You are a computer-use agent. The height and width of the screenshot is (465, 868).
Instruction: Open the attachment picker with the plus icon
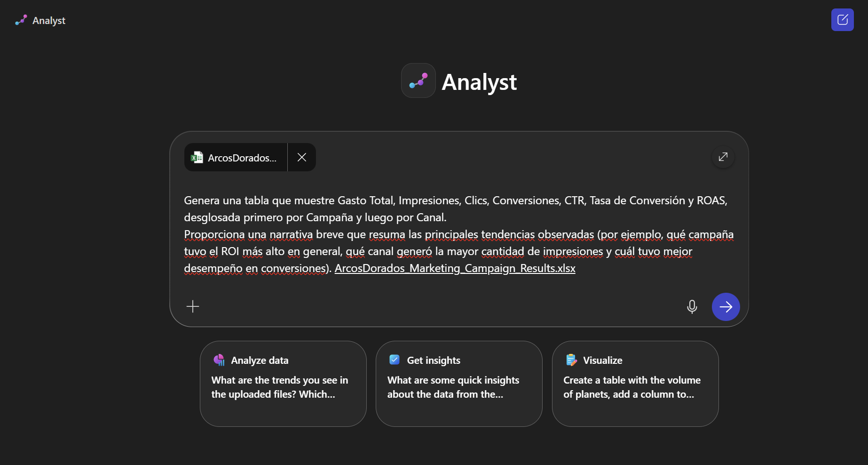point(192,306)
